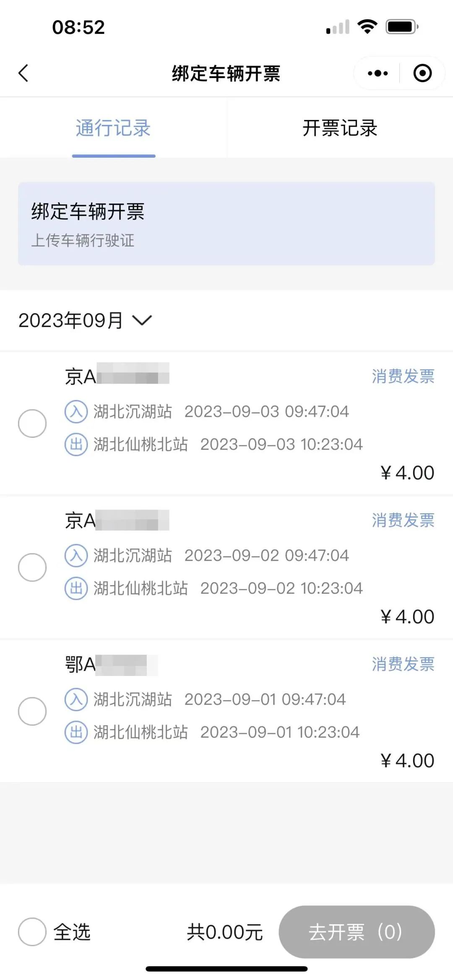
Task: Tap exit icon of 09-03 record
Action: tap(76, 445)
